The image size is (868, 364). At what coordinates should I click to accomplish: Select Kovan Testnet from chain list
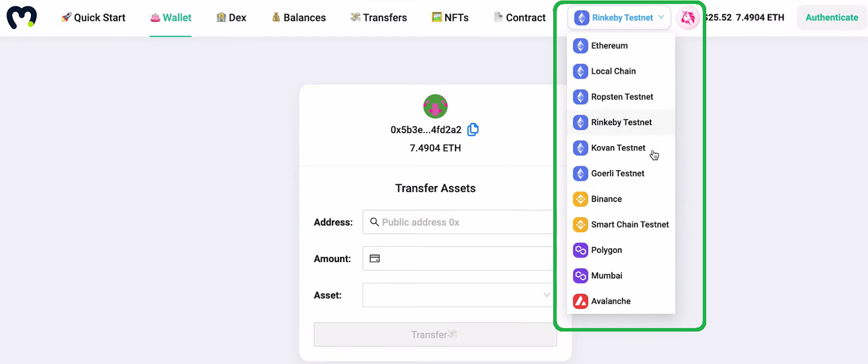[x=621, y=148]
